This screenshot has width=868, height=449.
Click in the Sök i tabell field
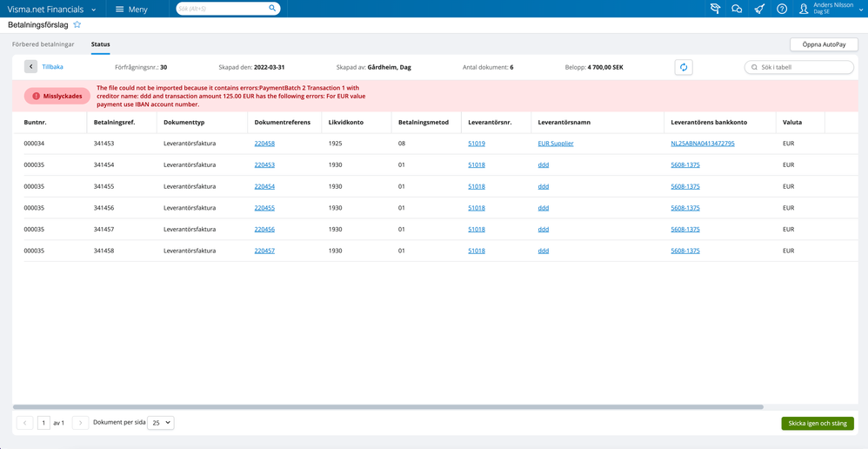[x=799, y=67]
